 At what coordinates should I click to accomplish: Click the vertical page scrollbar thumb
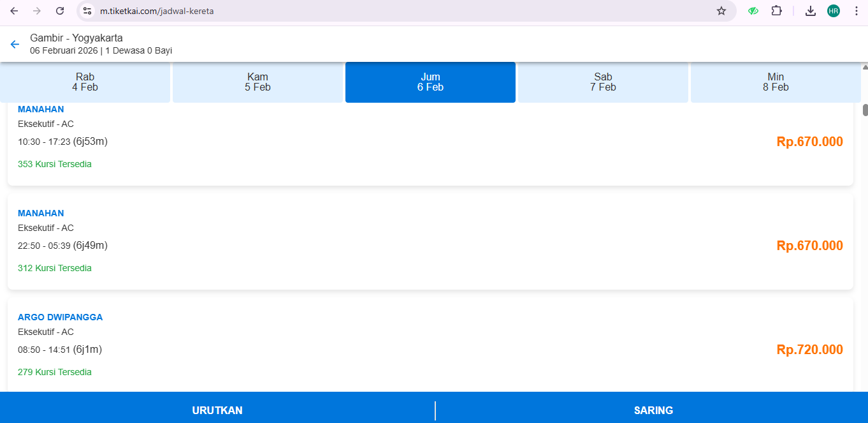pyautogui.click(x=865, y=110)
